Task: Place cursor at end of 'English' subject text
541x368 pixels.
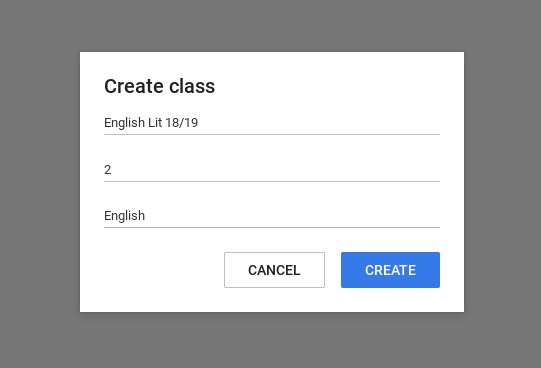Action: coord(145,216)
